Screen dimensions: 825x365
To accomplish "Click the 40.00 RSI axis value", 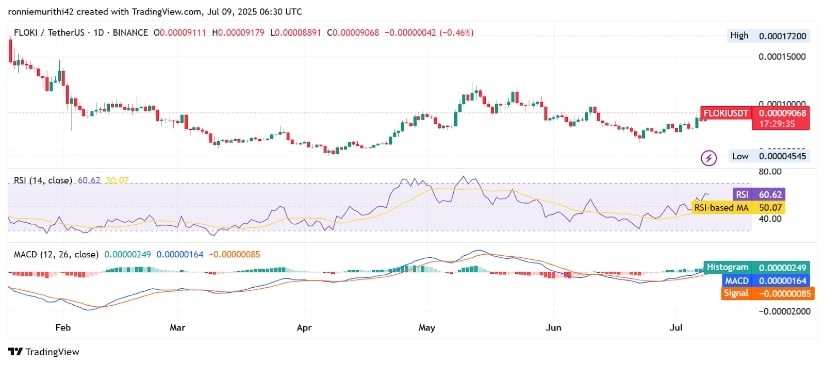I will click(769, 219).
